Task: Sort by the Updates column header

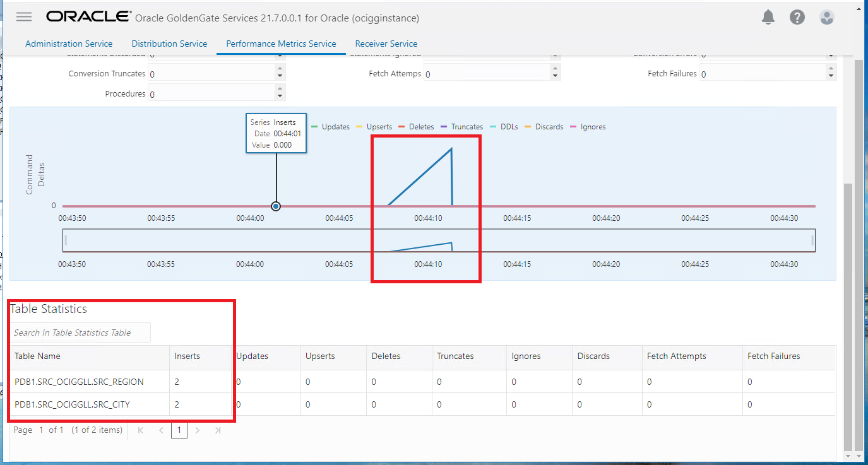Action: pyautogui.click(x=266, y=356)
